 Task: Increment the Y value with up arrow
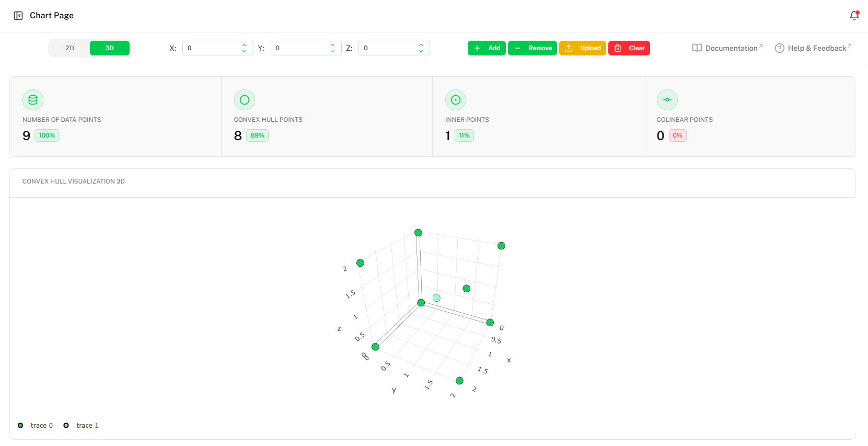click(332, 45)
